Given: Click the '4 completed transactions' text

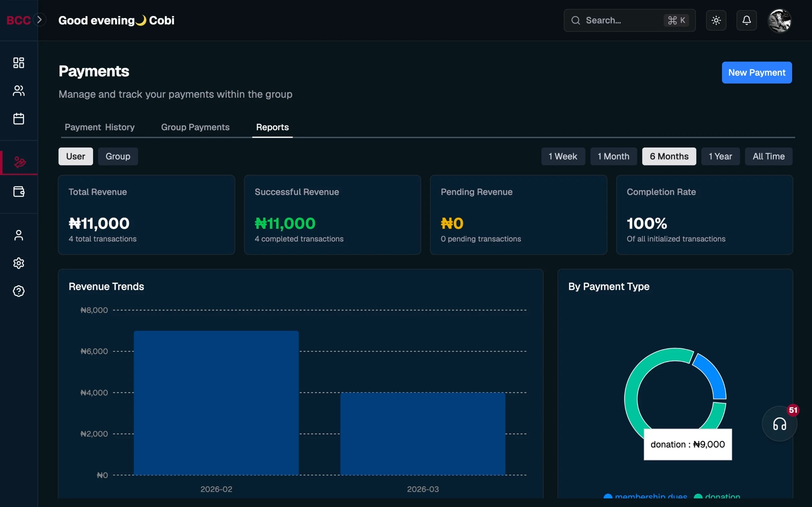Looking at the screenshot, I should pos(299,239).
